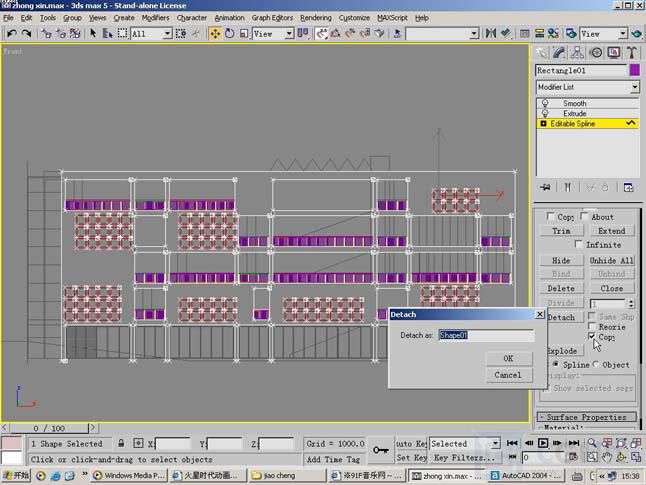Collapse the Surface Properties rollout
The image size is (646, 485).
[x=587, y=417]
